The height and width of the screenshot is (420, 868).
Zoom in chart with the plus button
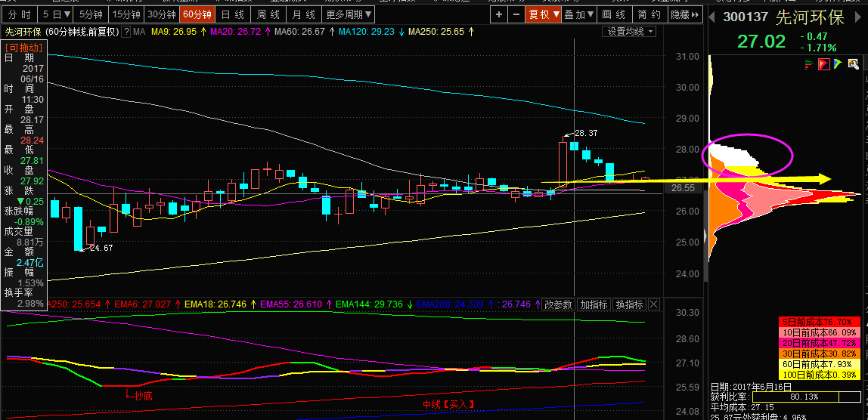499,14
